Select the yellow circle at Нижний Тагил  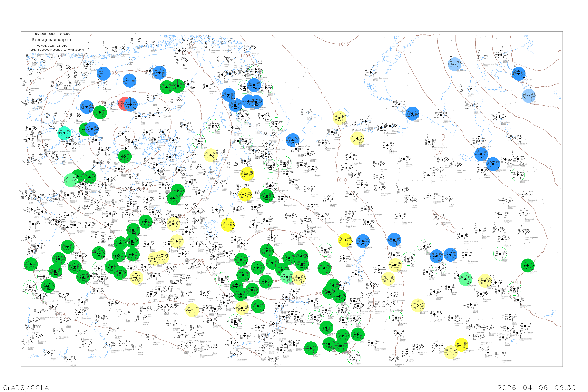click(388, 279)
